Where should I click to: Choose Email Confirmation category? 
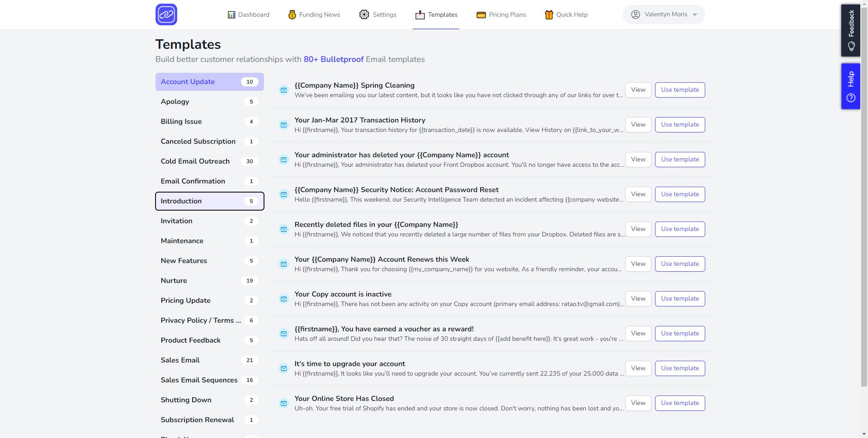[209, 181]
